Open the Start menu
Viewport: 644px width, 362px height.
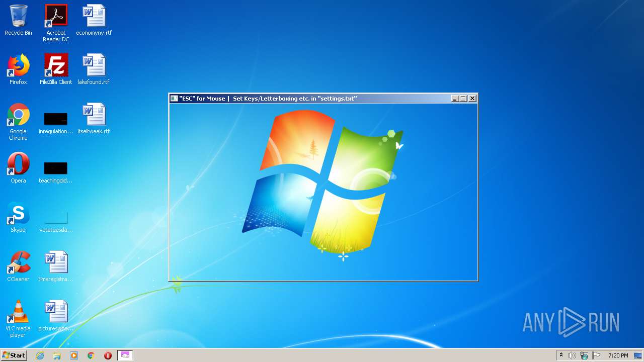coord(14,355)
